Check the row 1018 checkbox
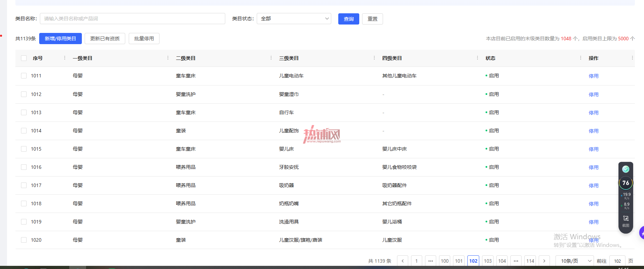Image resolution: width=644 pixels, height=269 pixels. (24, 204)
